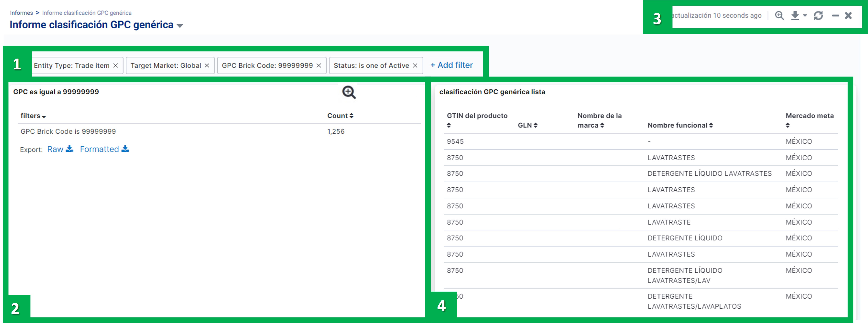
Task: Remove the Entity Type: Trade item filter
Action: pyautogui.click(x=116, y=65)
